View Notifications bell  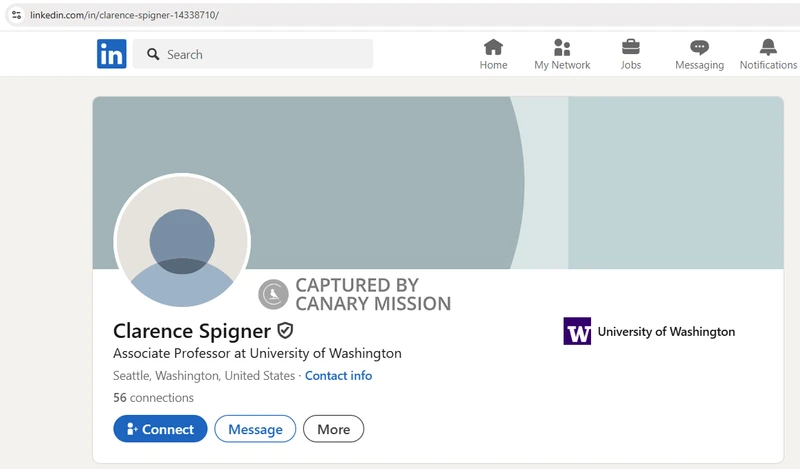click(x=768, y=54)
